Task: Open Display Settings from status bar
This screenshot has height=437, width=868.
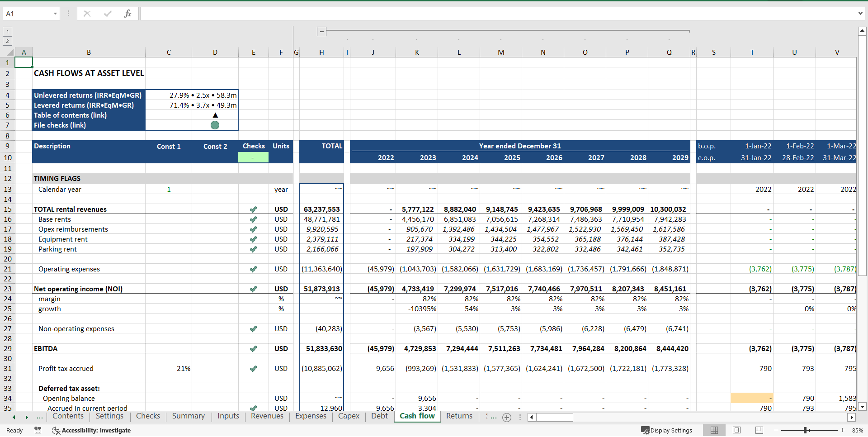Action: (667, 431)
